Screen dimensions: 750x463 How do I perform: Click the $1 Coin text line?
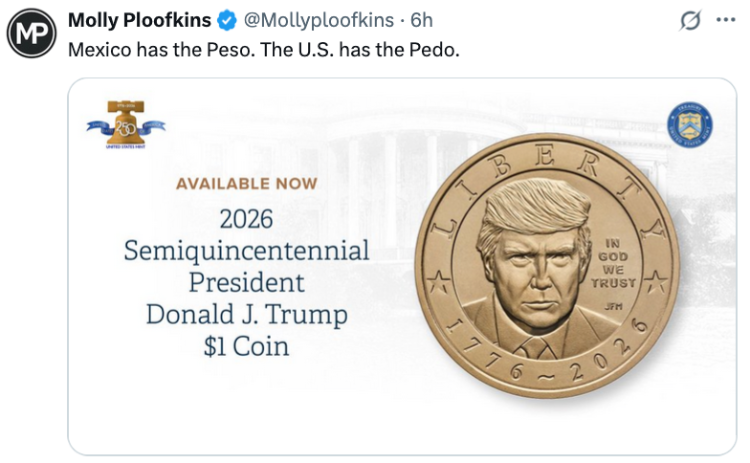247,346
